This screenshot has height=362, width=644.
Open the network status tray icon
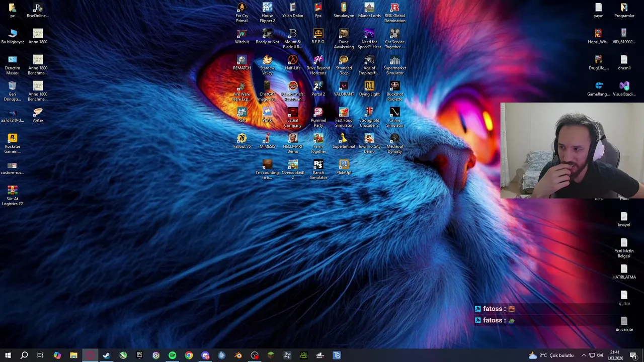pos(592,355)
